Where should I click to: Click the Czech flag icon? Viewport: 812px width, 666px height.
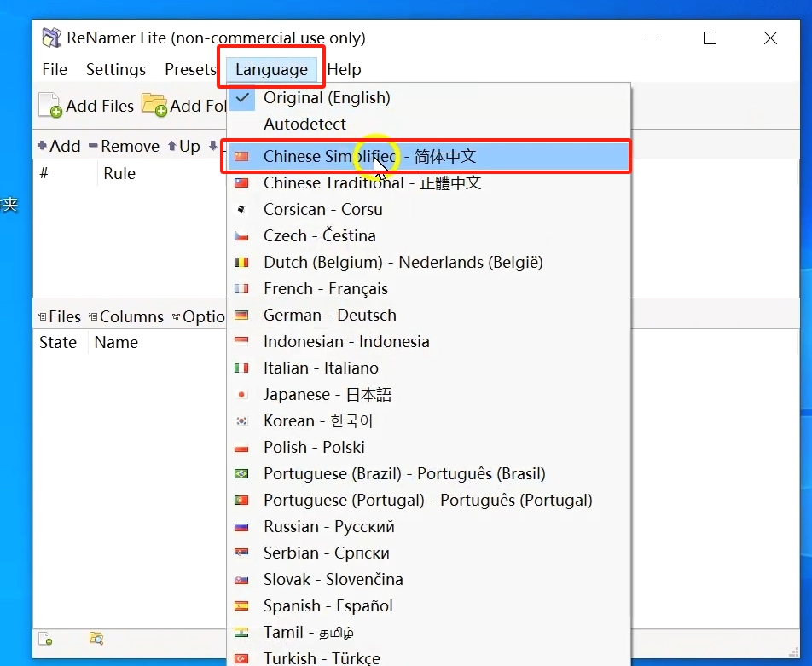(x=241, y=236)
